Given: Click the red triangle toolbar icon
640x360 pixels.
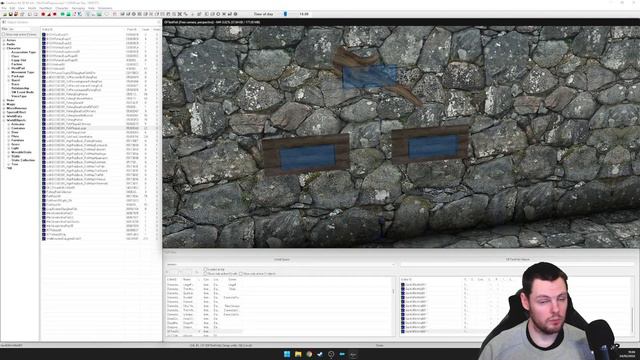Looking at the screenshot, I should (49, 14).
